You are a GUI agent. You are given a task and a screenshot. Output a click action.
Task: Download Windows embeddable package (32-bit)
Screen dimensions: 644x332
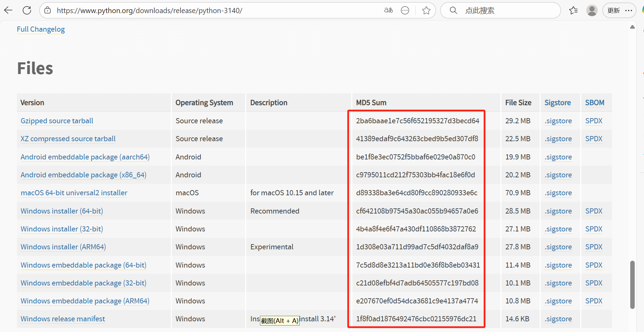click(x=83, y=283)
